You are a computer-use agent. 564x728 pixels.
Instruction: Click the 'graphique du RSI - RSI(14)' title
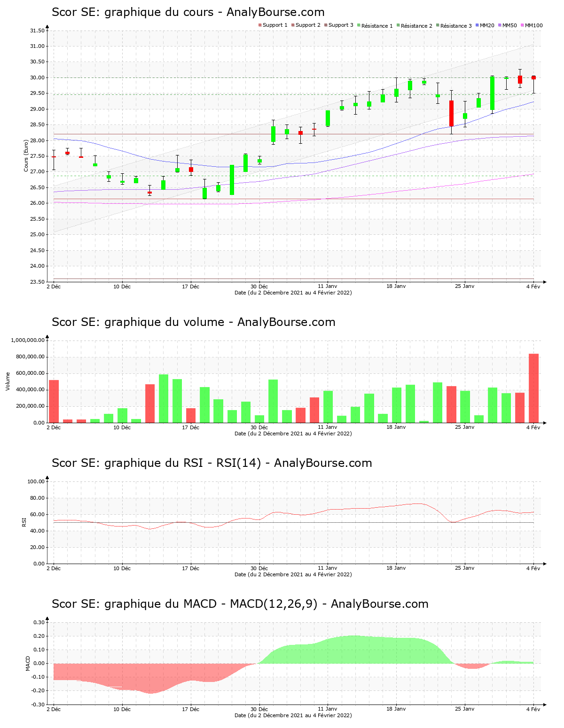click(182, 463)
